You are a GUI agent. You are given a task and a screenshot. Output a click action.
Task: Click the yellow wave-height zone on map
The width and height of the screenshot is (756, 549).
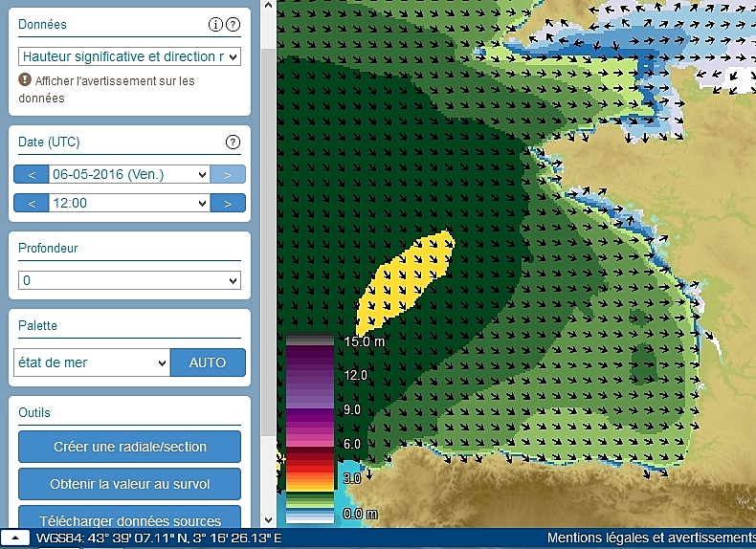pos(404,280)
